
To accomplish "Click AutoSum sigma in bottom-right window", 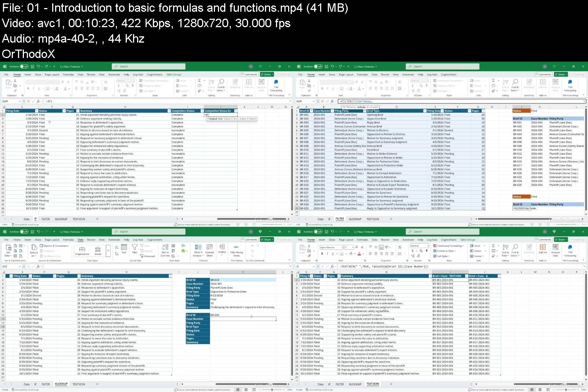I will 493,246.
